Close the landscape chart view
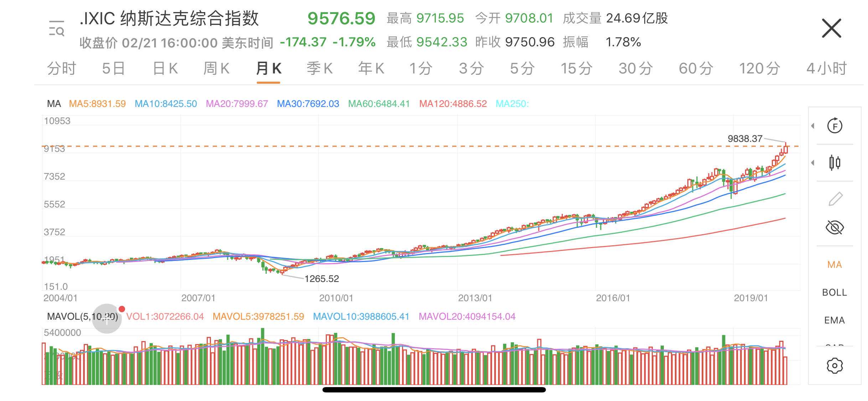 point(831,28)
